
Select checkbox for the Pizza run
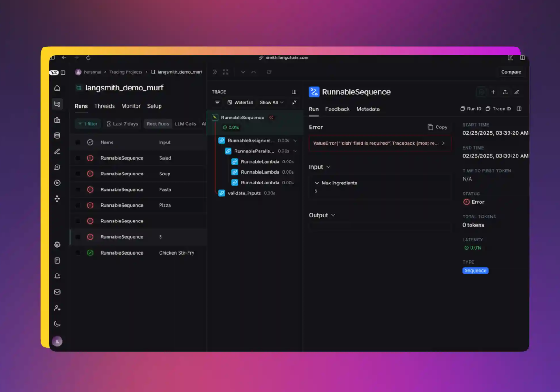point(78,206)
